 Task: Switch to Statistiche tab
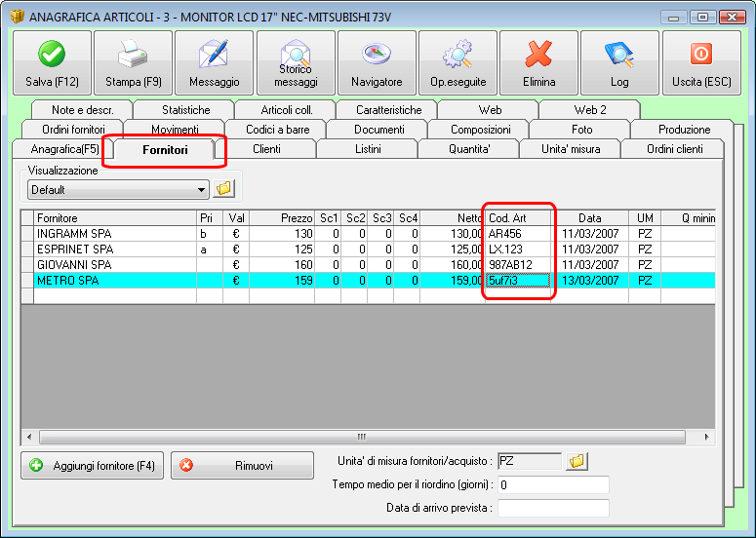pos(185,110)
